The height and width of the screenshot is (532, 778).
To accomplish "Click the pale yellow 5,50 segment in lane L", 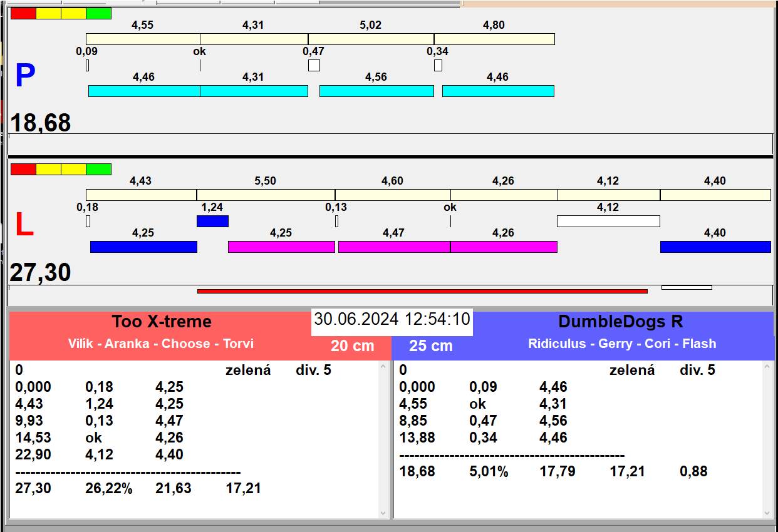I will 266,195.
